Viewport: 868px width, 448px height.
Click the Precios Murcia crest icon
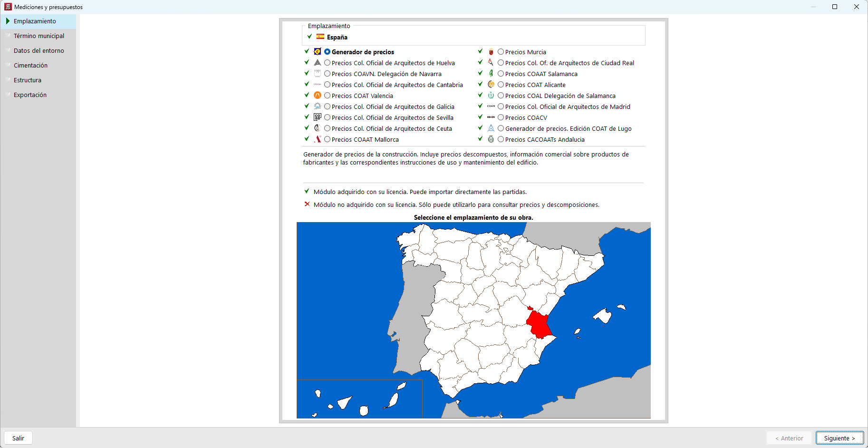click(x=491, y=51)
